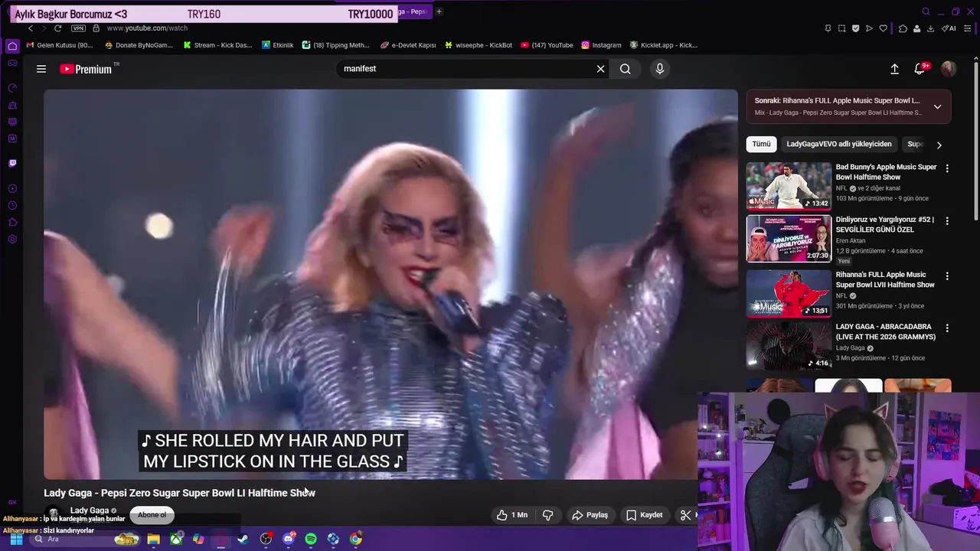The width and height of the screenshot is (980, 551).
Task: Open the bookmarks heart icon
Action: pyautogui.click(x=883, y=28)
